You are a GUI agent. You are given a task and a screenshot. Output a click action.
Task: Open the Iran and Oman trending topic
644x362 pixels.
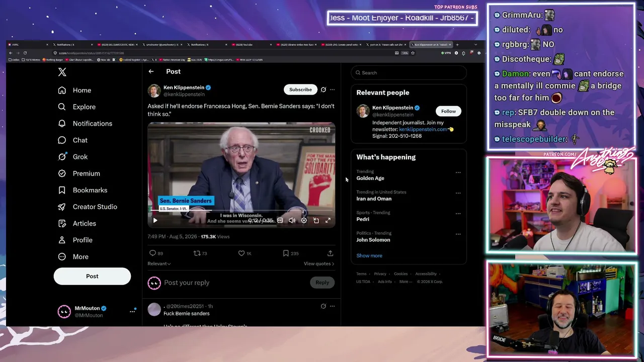374,199
